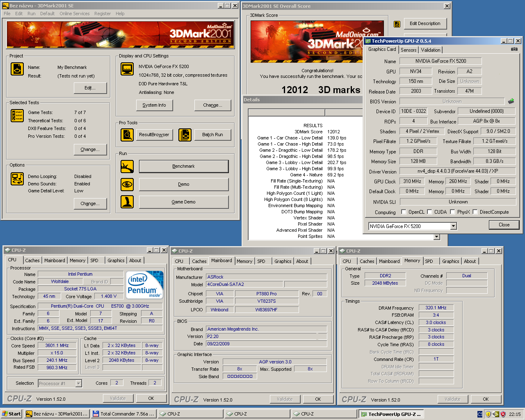Click the Batch Run icon
Image resolution: width=525 pixels, height=420 pixels.
(185, 135)
